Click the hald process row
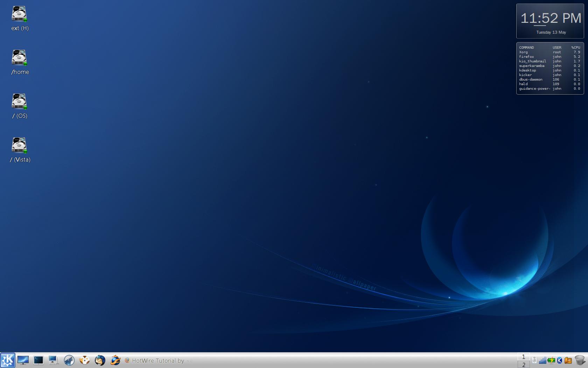588x368 pixels. coord(549,84)
